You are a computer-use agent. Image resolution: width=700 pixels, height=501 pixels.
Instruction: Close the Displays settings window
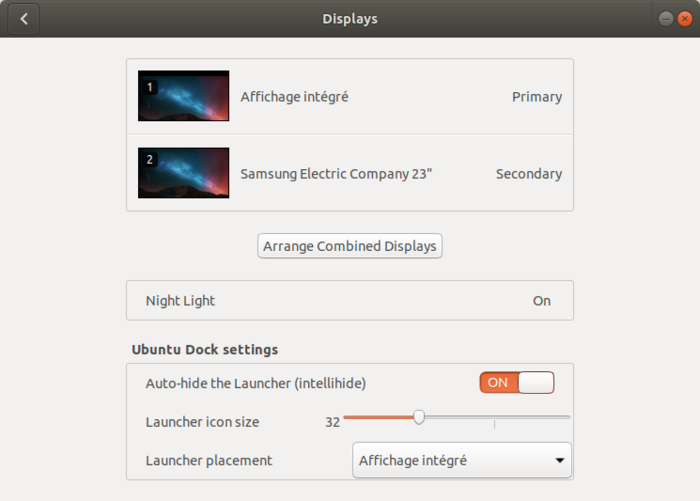(x=684, y=19)
